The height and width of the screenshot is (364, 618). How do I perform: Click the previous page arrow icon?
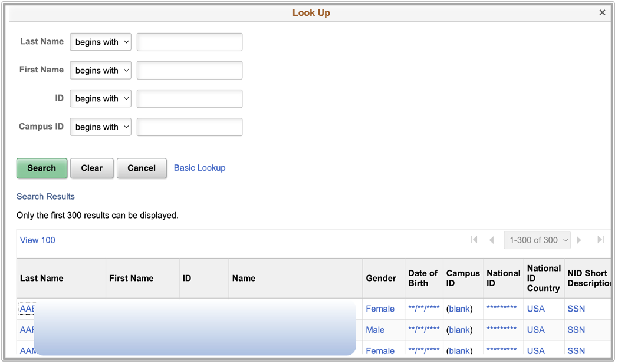(x=492, y=240)
